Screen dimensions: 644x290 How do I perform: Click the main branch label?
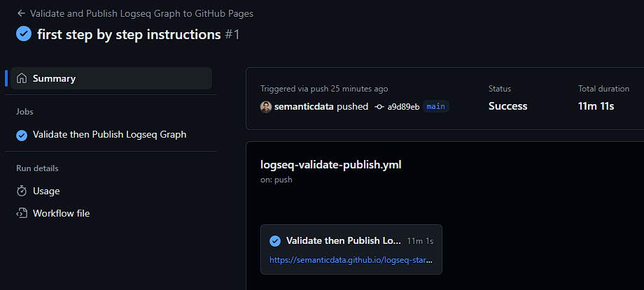tap(436, 107)
